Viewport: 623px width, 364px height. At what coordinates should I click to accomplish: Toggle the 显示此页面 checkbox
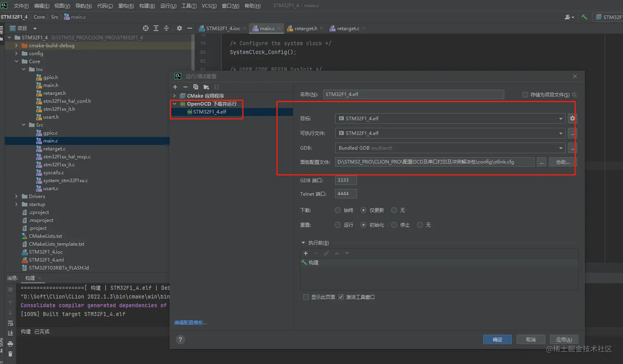click(306, 297)
